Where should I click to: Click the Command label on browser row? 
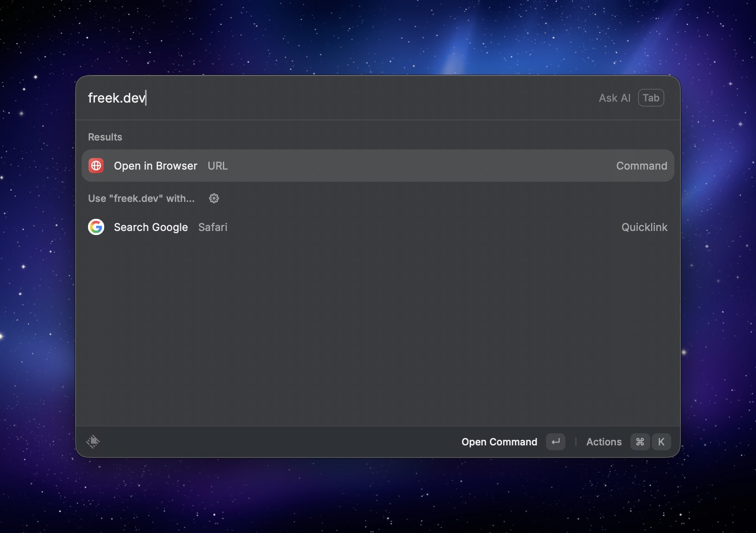pyautogui.click(x=641, y=166)
